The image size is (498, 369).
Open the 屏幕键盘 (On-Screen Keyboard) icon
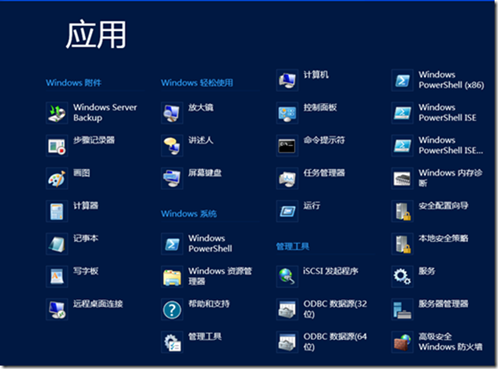(x=172, y=178)
